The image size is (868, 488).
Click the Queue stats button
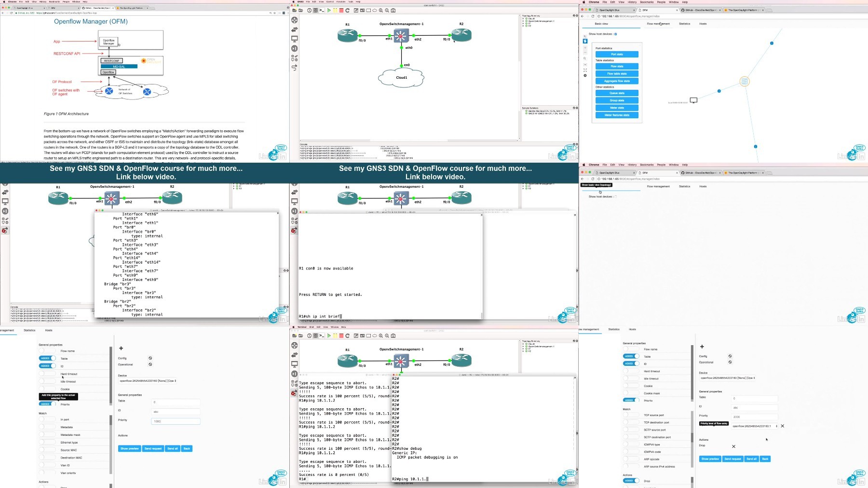(617, 93)
